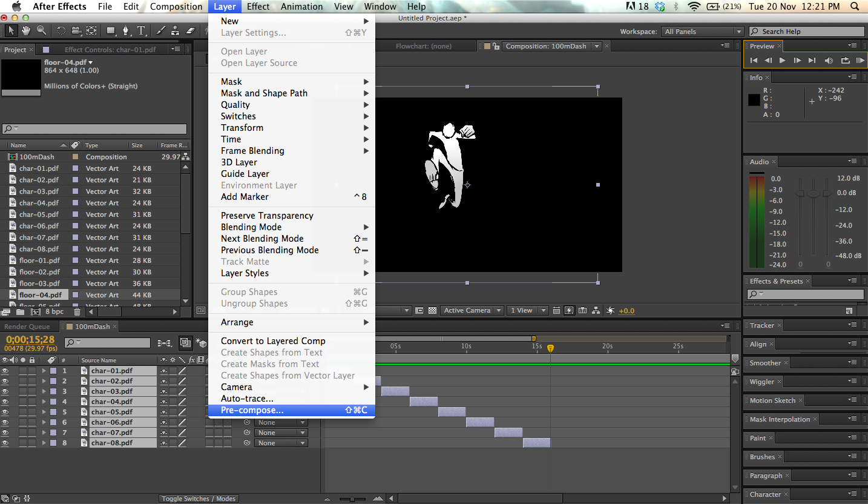Click Toggle Switches / Modes button
868x504 pixels.
tap(199, 499)
